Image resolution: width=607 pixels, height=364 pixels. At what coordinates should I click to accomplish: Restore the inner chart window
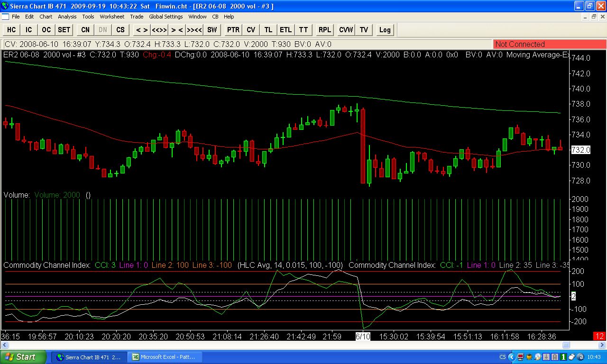click(x=594, y=17)
